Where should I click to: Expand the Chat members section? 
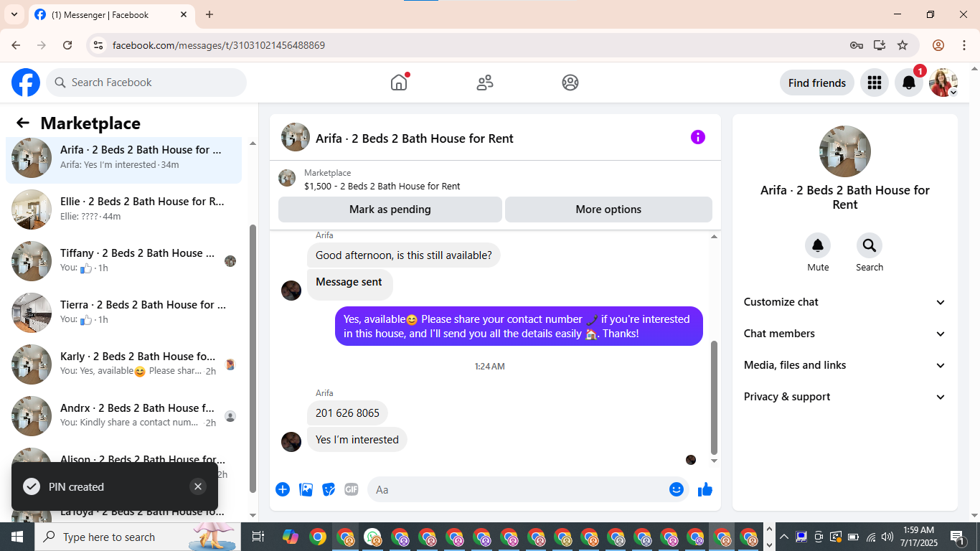pos(845,334)
